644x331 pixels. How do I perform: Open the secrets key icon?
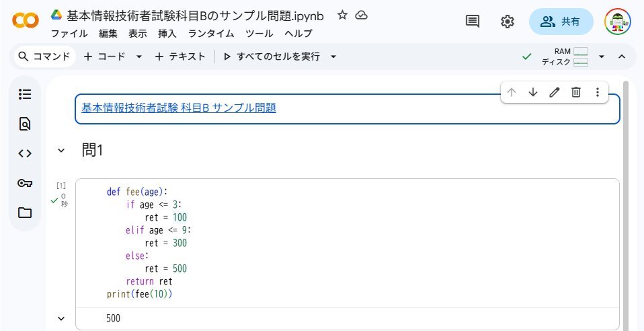pyautogui.click(x=25, y=183)
